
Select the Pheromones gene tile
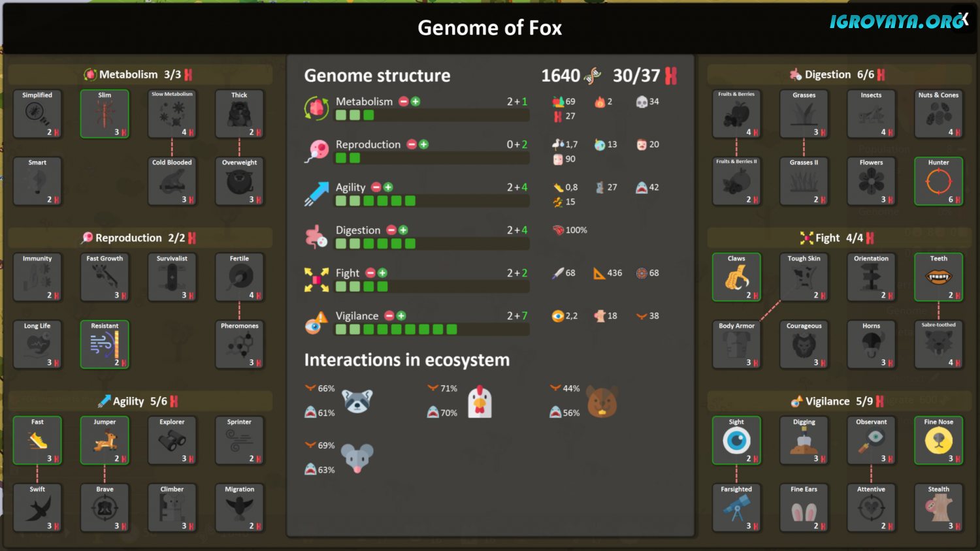click(x=239, y=344)
